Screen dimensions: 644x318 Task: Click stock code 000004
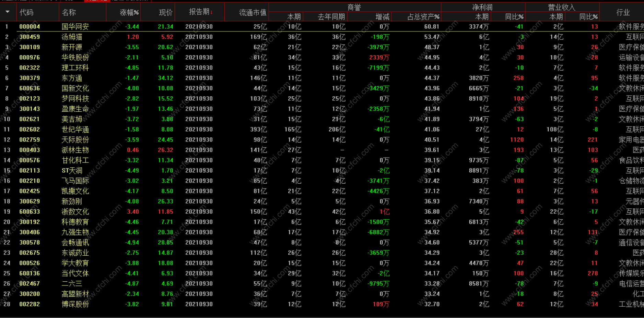point(30,26)
